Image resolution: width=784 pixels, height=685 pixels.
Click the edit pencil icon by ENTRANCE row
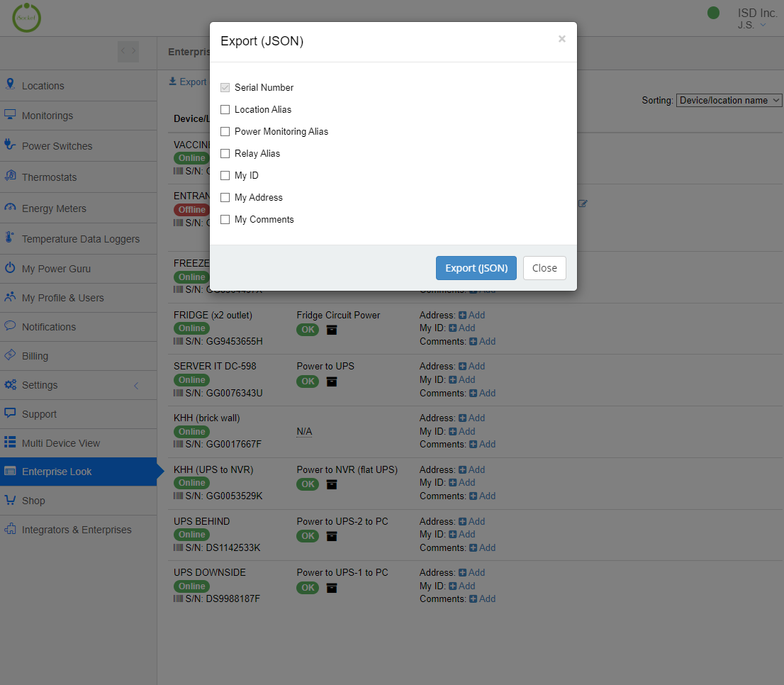click(583, 204)
